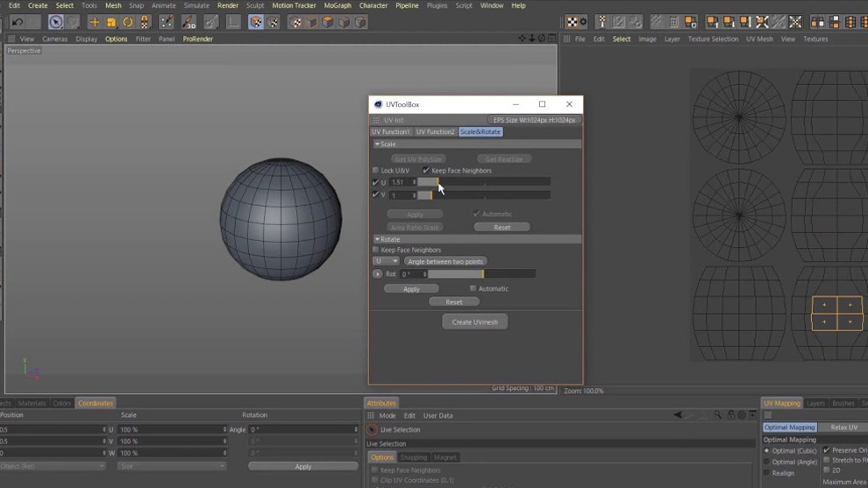868x488 pixels.
Task: Click the back arrow in Attributes panel
Action: click(x=678, y=415)
